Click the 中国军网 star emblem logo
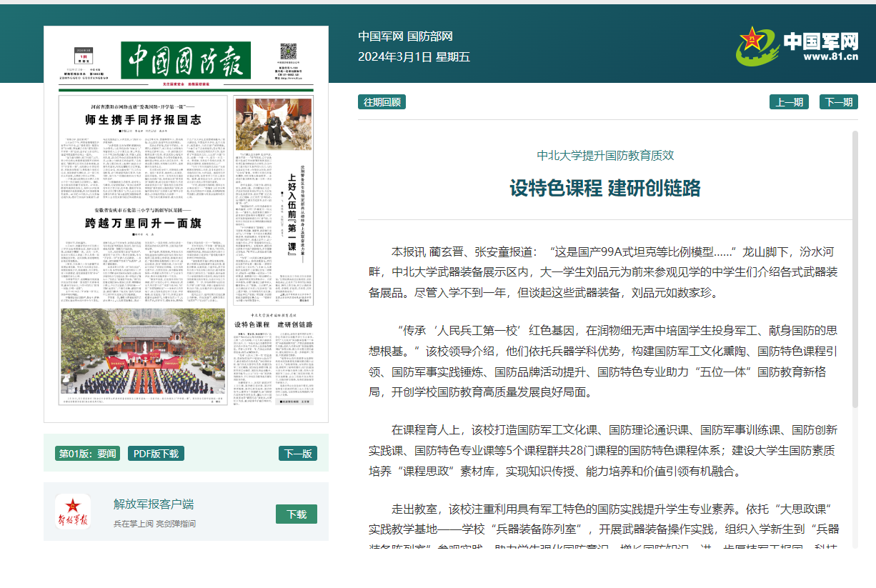Screen dimensions: 876x588 tap(757, 45)
